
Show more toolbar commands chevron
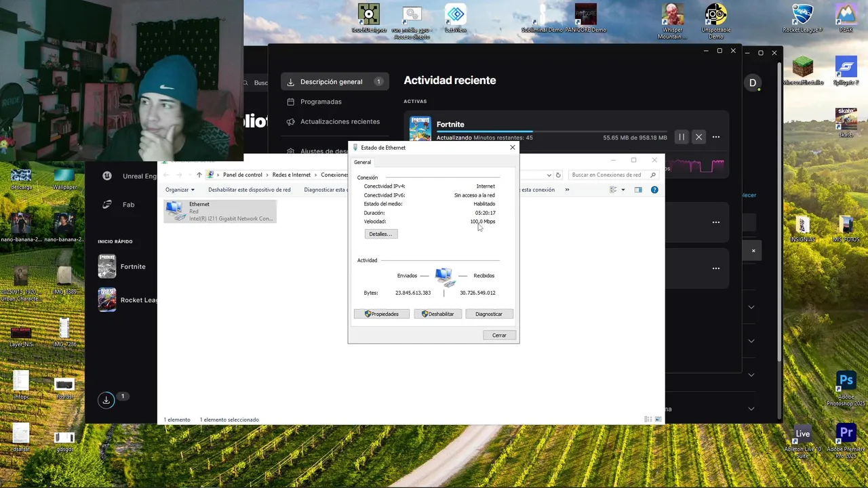[x=567, y=190]
